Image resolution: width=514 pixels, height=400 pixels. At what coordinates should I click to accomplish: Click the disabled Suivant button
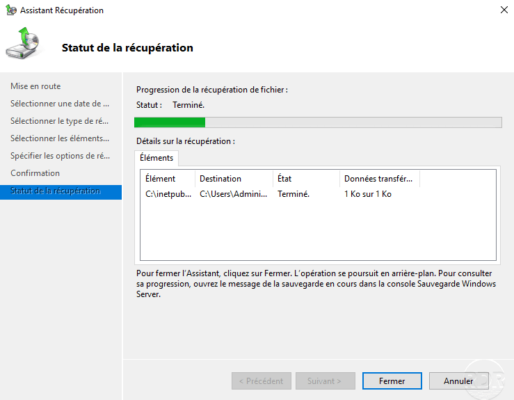click(325, 381)
